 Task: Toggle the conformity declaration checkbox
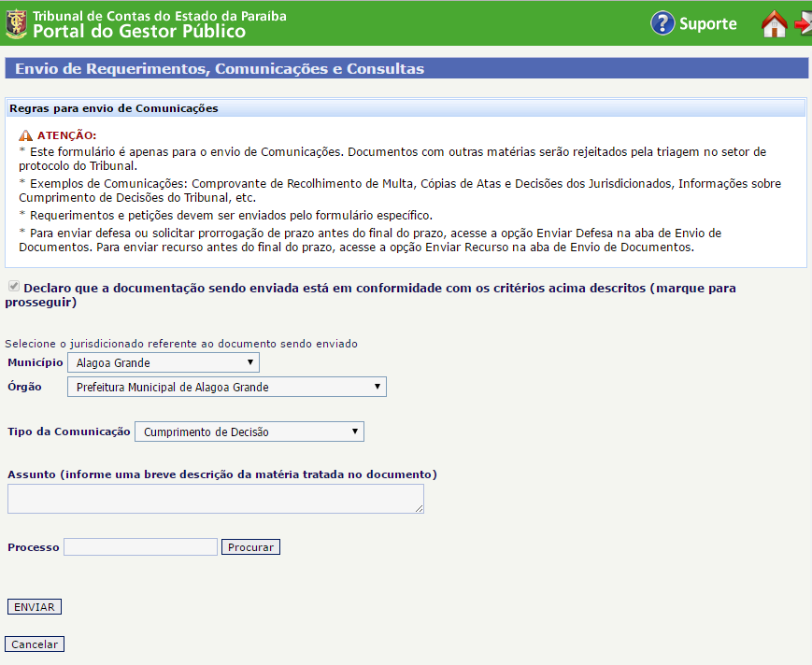pyautogui.click(x=13, y=289)
